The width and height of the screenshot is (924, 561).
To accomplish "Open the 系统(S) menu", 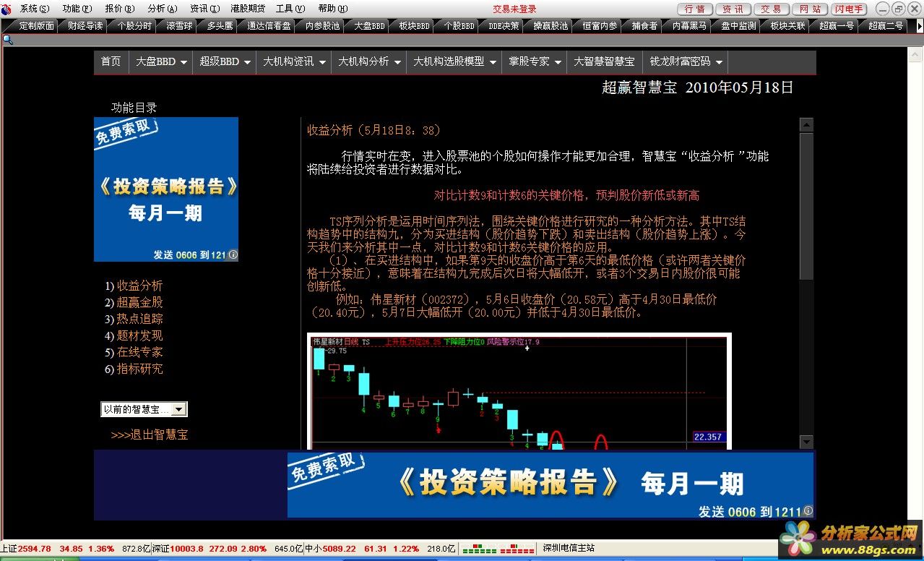I will point(35,9).
